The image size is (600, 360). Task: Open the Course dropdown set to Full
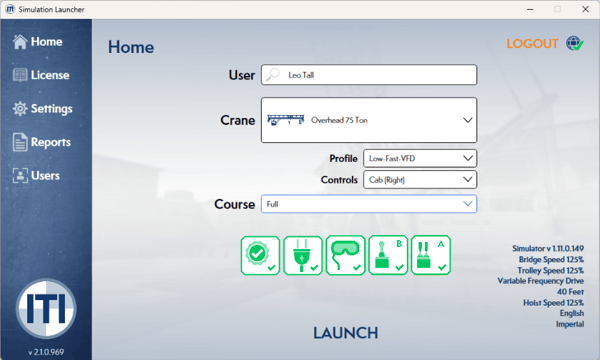click(369, 204)
